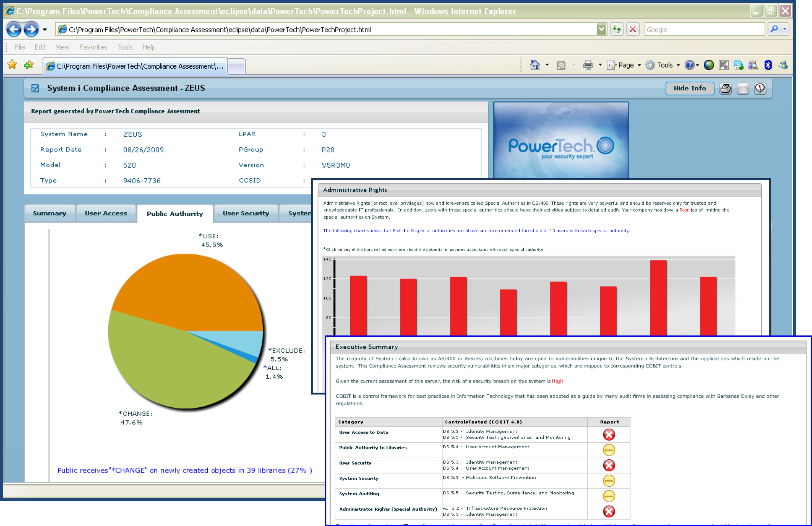Image resolution: width=812 pixels, height=526 pixels.
Task: Click the gray diagonal-arrow toolbar icon
Action: tap(724, 65)
